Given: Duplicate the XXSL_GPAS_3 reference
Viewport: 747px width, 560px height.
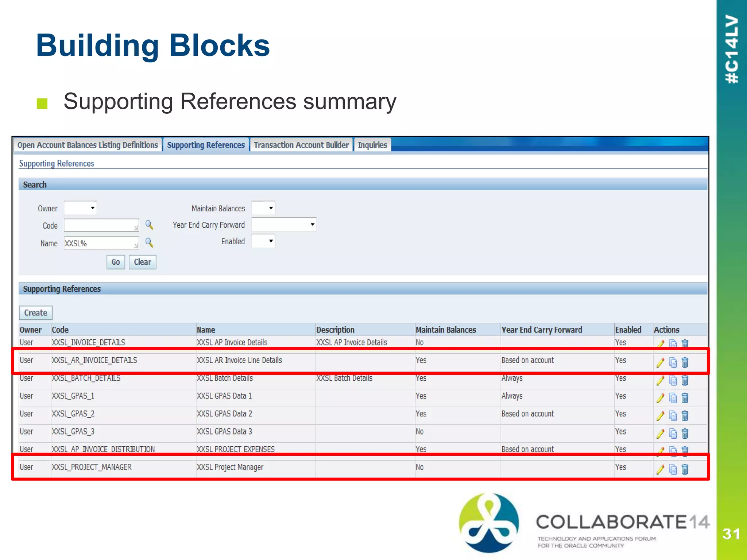Looking at the screenshot, I should coord(673,434).
